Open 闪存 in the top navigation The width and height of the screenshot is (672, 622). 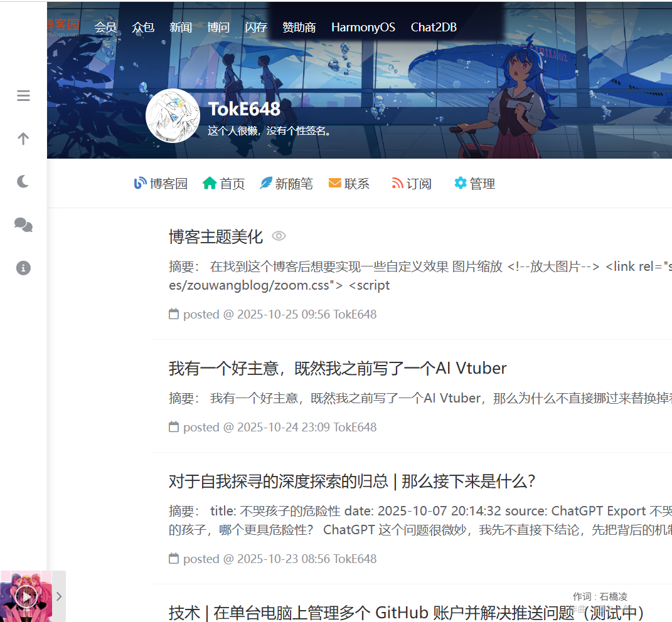click(256, 28)
